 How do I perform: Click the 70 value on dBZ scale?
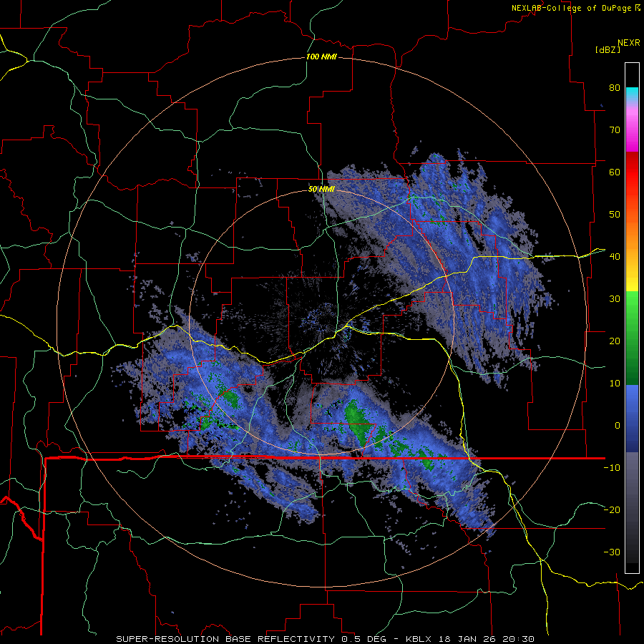(x=615, y=130)
